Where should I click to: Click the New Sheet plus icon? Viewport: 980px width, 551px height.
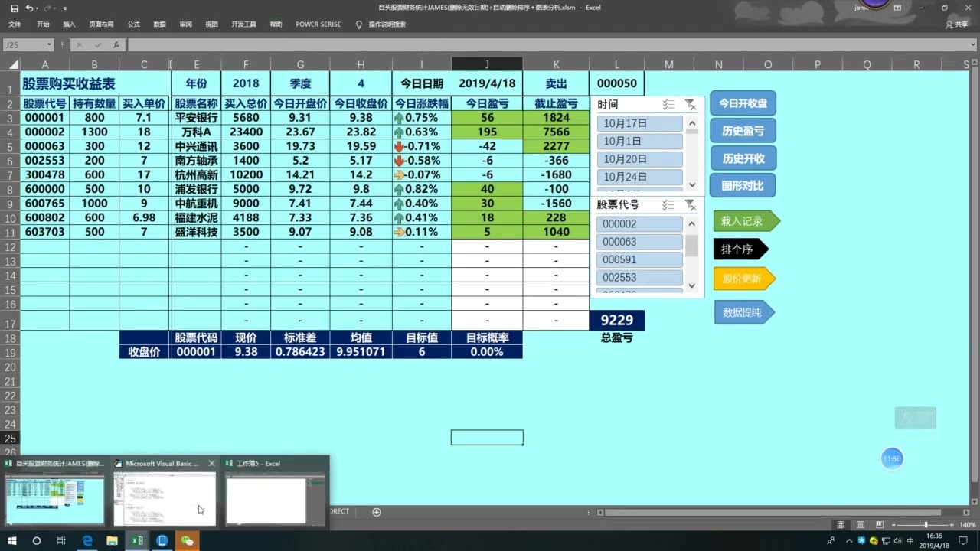tap(377, 512)
